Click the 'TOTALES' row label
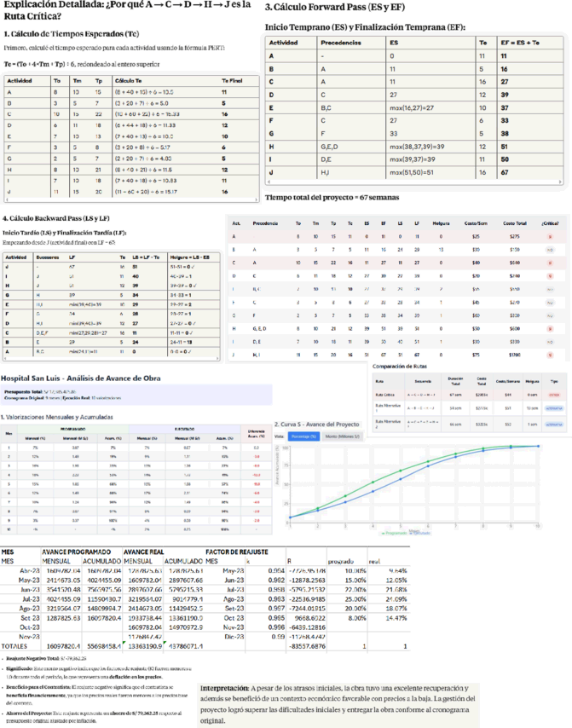Screen dimensions: 572x728 point(14,646)
